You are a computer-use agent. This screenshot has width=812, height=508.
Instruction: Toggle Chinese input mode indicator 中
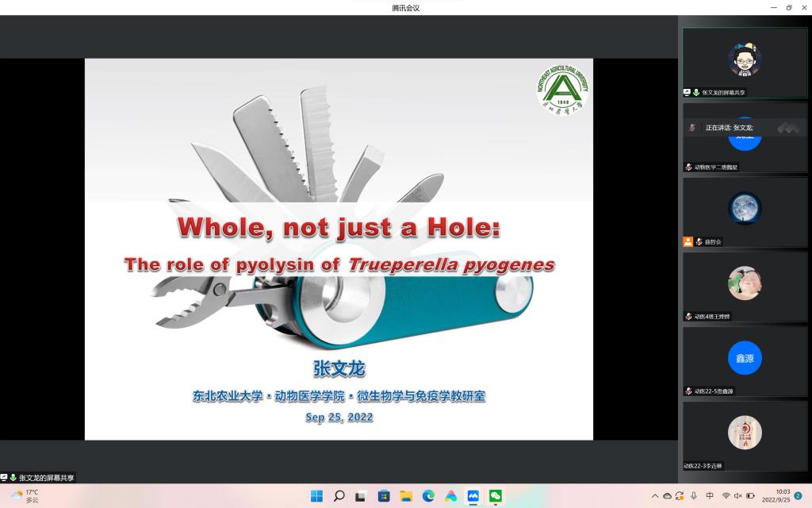[710, 496]
